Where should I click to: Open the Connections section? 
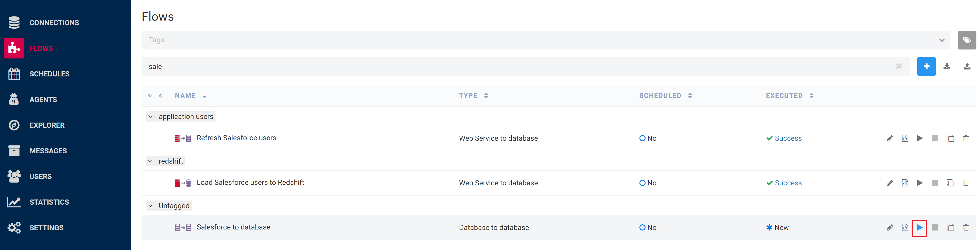pos(54,23)
